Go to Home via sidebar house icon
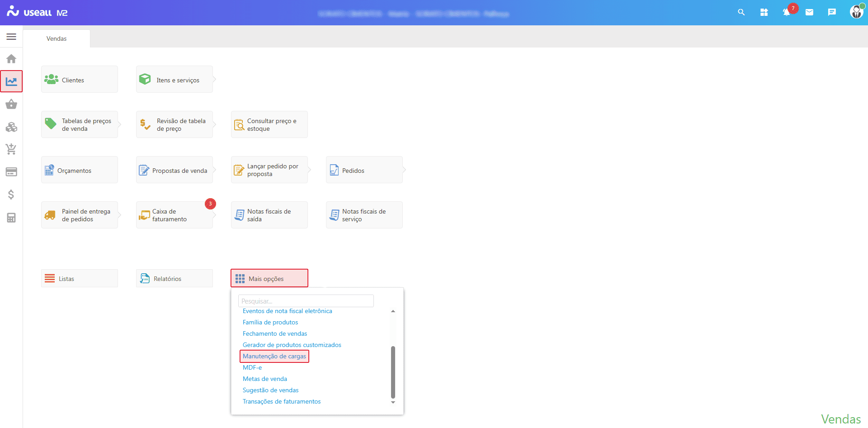Screen dimensions: 868x428 pyautogui.click(x=11, y=59)
